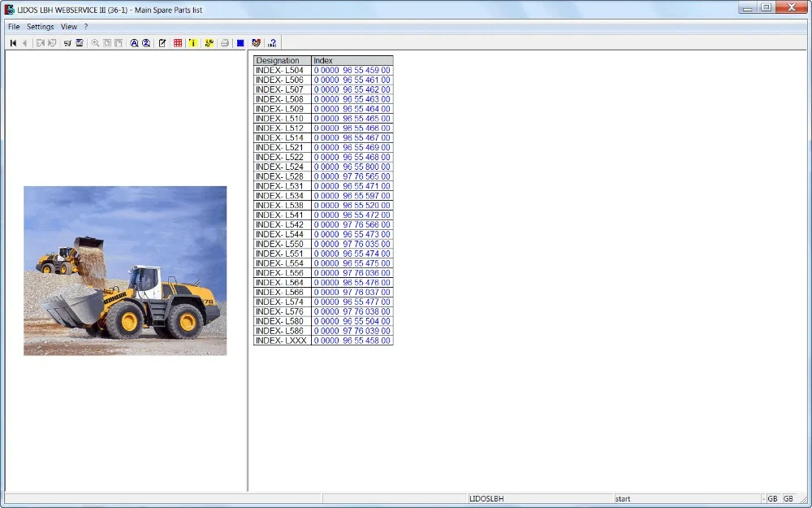Select the INDEX- L542 designation cell
The height and width of the screenshot is (508, 812).
283,224
